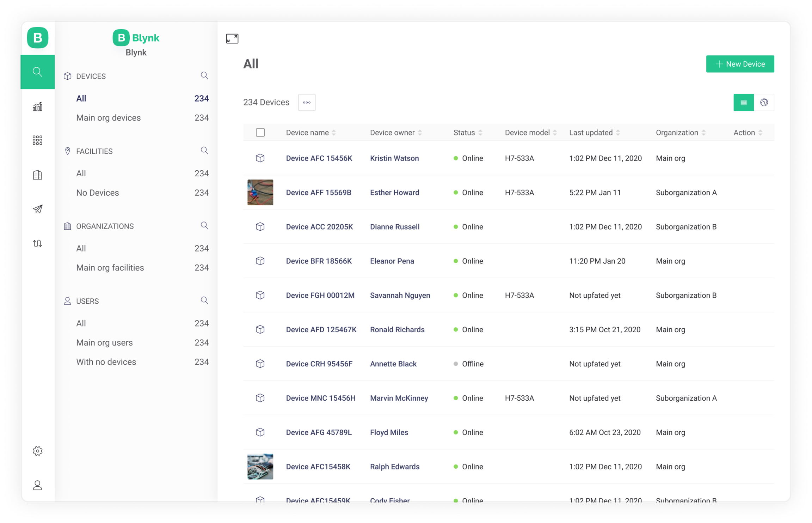Image resolution: width=812 pixels, height=523 pixels.
Task: Check the select-all devices checkbox
Action: pos(260,133)
